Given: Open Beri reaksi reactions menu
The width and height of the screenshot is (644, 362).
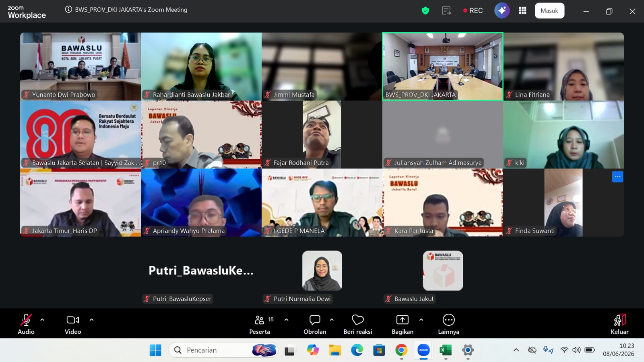Looking at the screenshot, I should click(358, 324).
